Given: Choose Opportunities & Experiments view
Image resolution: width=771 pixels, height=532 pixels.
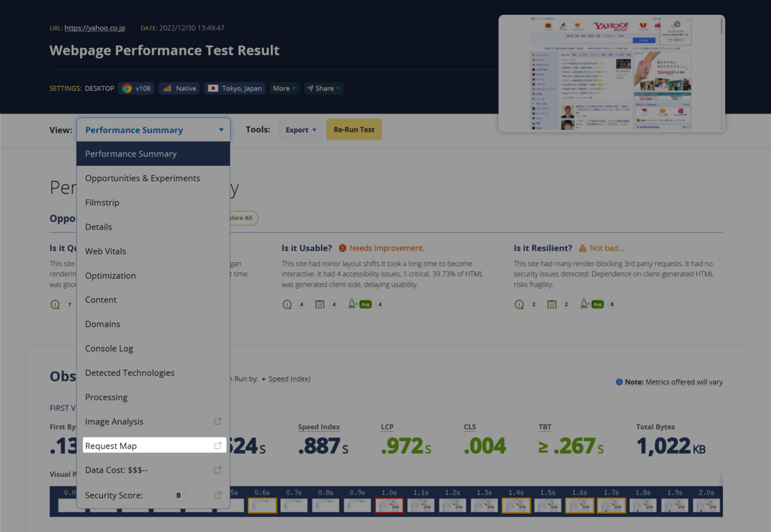Looking at the screenshot, I should (154, 178).
